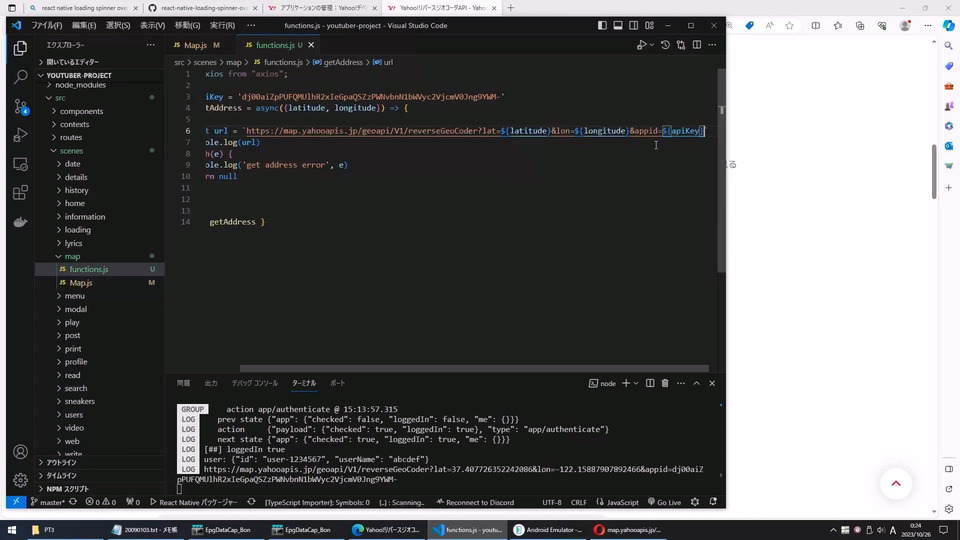Kill terminal with the trash icon
Viewport: 960px width, 540px height.
coord(665,383)
